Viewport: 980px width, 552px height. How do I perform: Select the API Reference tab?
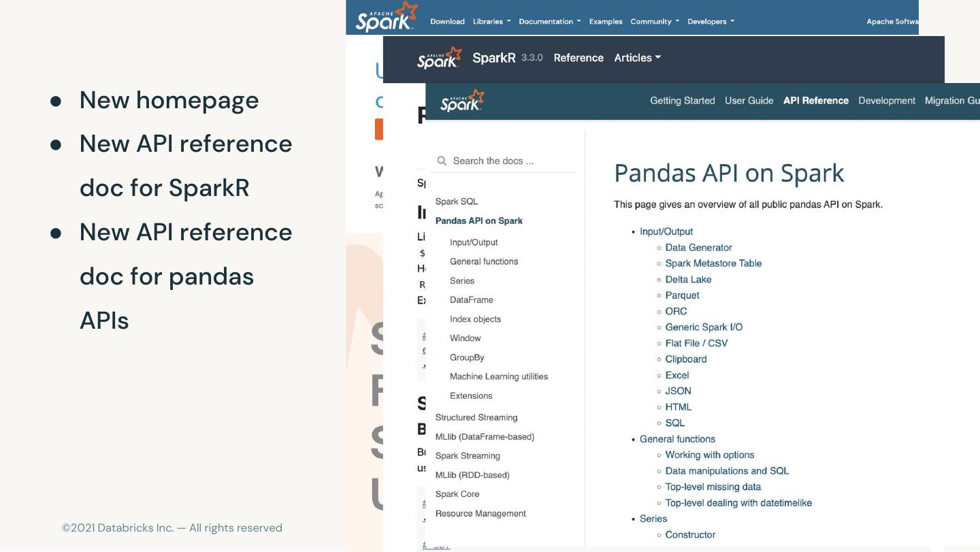coord(816,101)
